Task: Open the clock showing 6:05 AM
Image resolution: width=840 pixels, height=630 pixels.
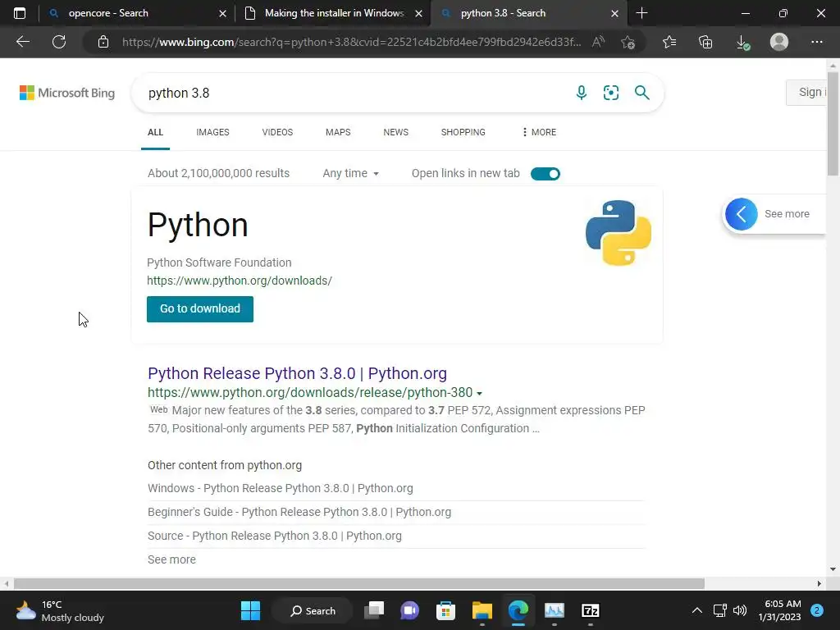Action: coord(780,610)
